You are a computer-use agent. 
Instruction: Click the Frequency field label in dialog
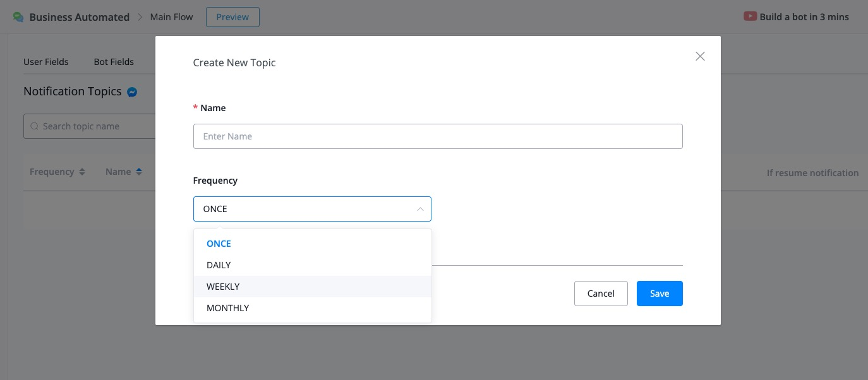pos(215,181)
